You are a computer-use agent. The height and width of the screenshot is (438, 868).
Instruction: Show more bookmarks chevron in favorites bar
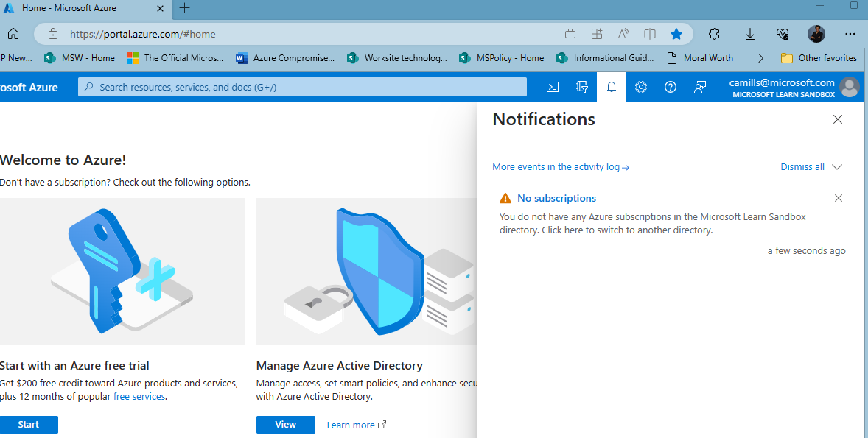point(760,58)
